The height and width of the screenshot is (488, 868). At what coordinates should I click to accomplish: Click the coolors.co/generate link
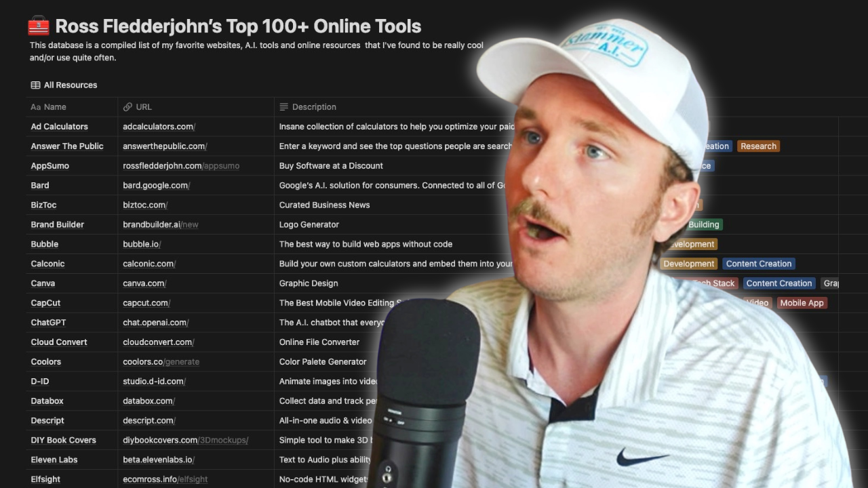[161, 361]
